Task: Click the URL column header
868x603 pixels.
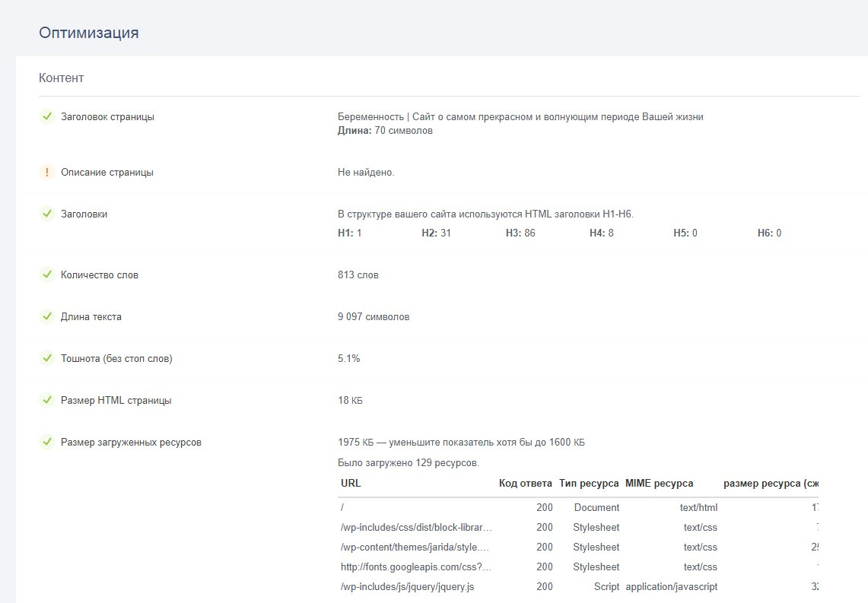Action: click(x=351, y=483)
